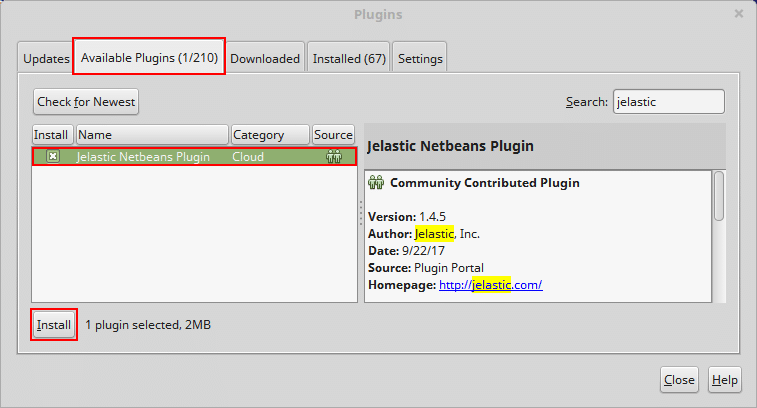The width and height of the screenshot is (757, 408).
Task: Click the highlighted Jelastic author name
Action: click(x=434, y=234)
